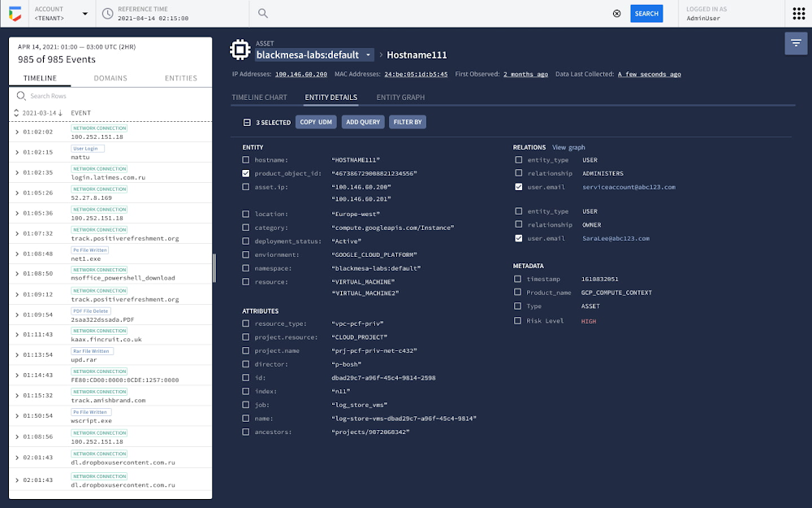The image size is (812, 508).
Task: Open the Domains tab
Action: [x=110, y=78]
